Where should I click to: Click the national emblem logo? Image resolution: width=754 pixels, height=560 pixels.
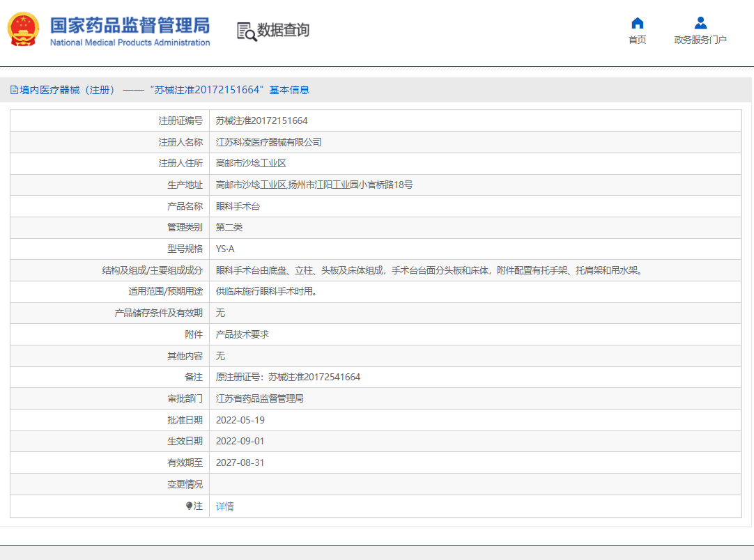pyautogui.click(x=23, y=30)
